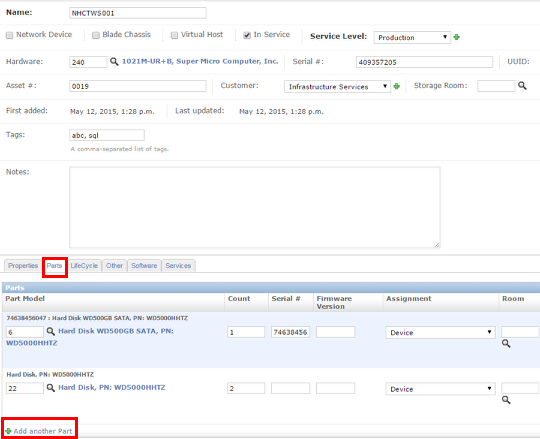Screen dimensions: 540x439
Task: Click the Add another Part link
Action: coord(43,431)
